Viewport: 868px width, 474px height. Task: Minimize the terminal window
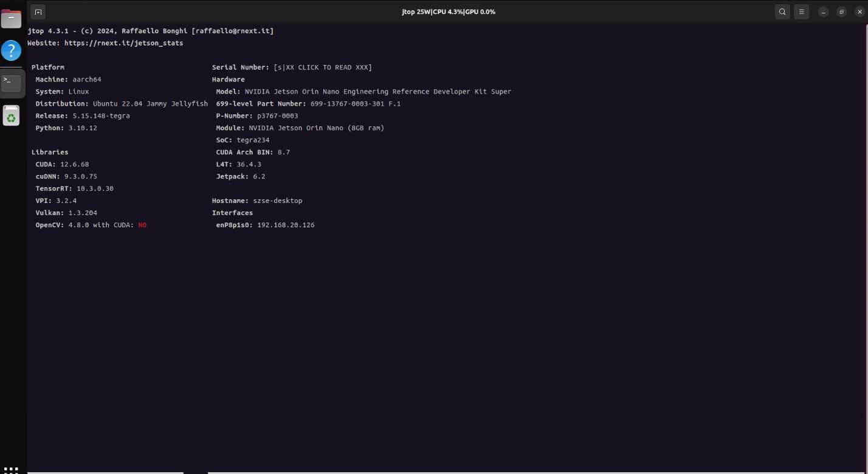click(x=824, y=12)
